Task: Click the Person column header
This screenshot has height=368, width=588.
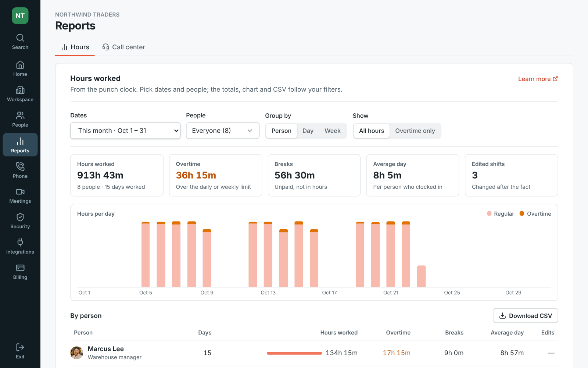Action: [x=83, y=333]
